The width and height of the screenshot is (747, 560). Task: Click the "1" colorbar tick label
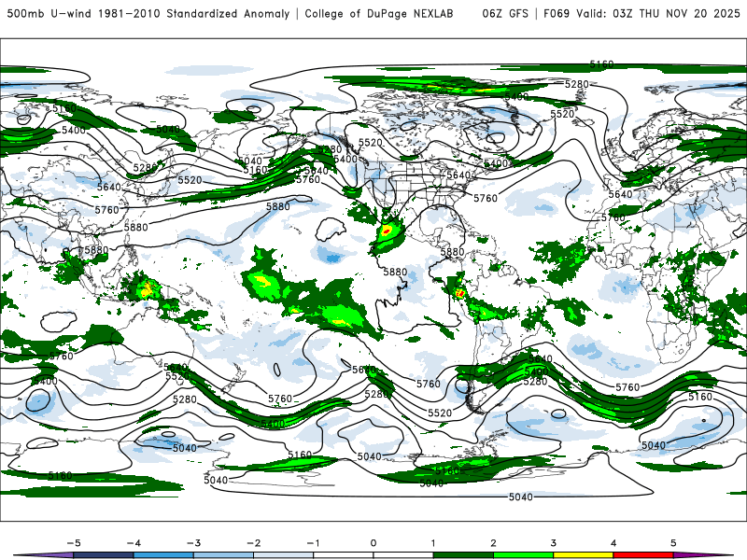click(433, 543)
